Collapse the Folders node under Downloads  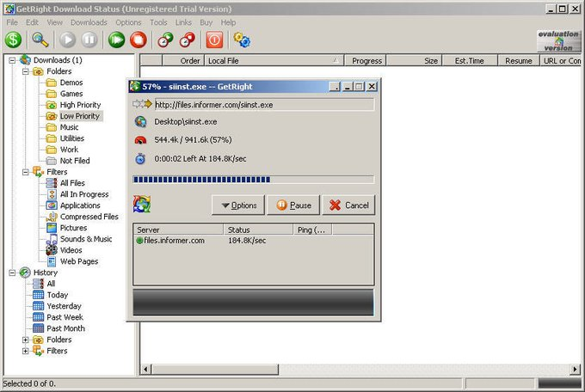(x=25, y=71)
